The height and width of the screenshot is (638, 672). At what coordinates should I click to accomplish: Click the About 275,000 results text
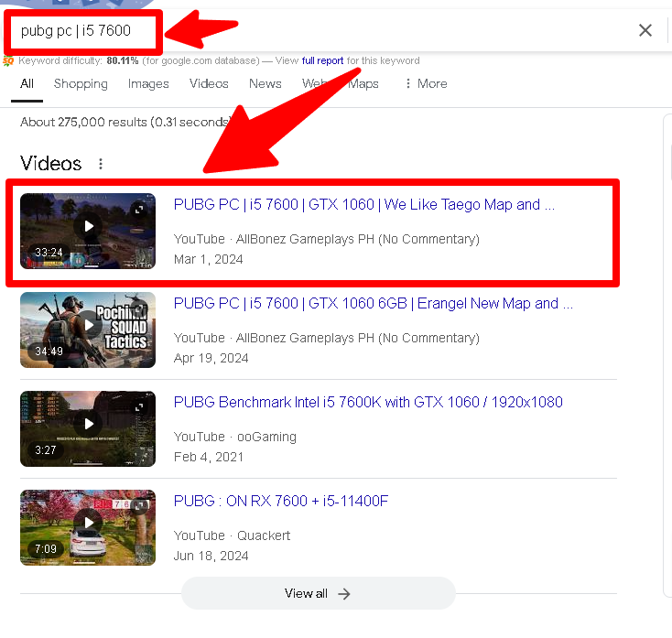(125, 122)
